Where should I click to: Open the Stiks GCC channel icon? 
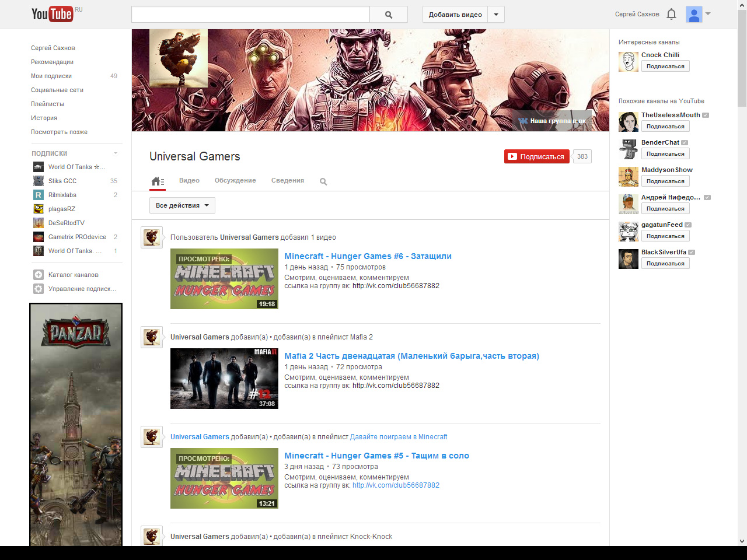[39, 181]
